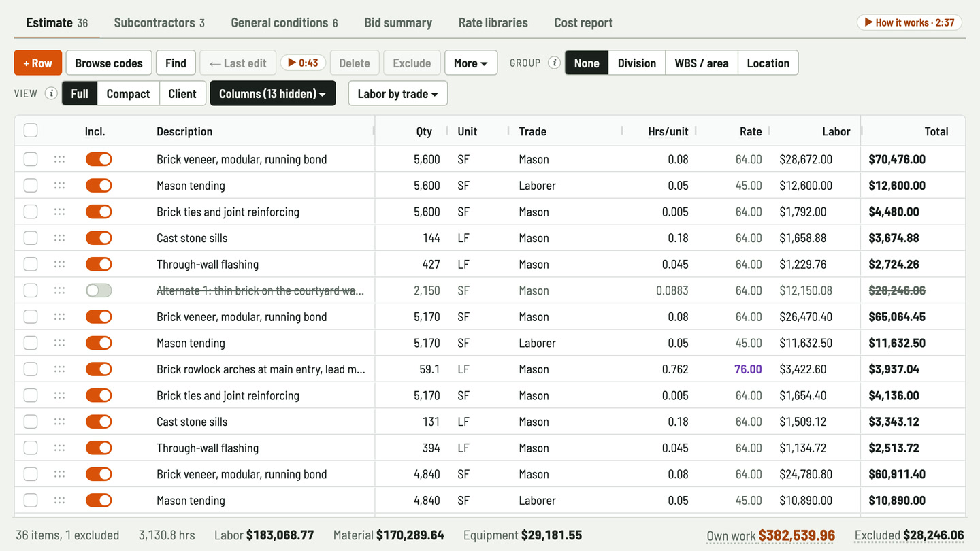Click the Total column header
The image size is (980, 551).
click(936, 131)
